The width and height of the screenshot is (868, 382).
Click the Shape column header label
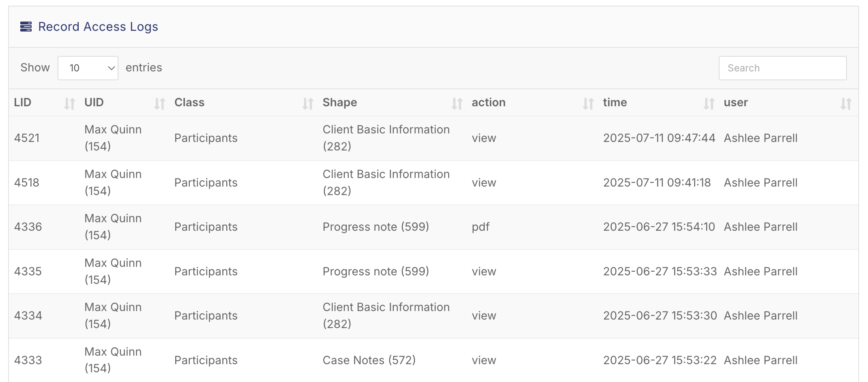click(x=340, y=103)
